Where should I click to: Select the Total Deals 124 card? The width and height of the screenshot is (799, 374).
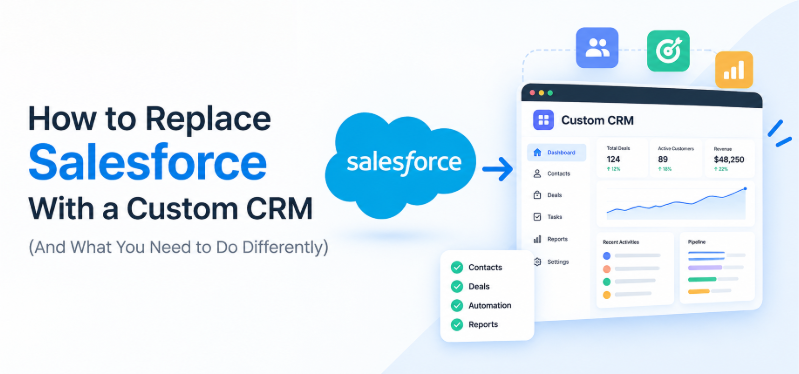coord(622,158)
